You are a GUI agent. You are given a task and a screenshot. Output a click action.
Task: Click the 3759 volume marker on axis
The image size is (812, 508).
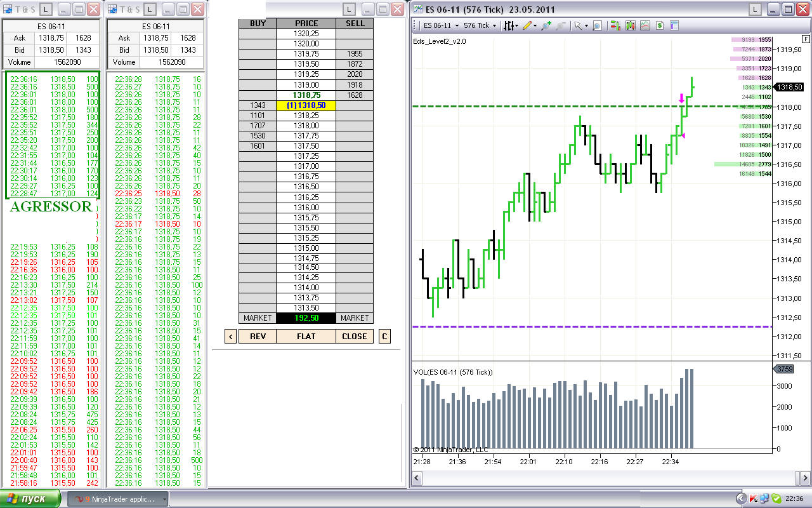(785, 369)
